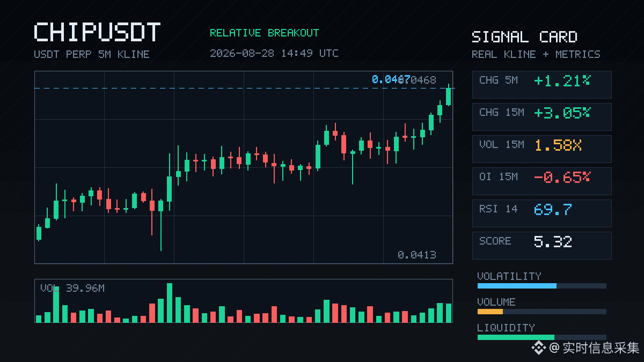Click the LIQUIDITY label

point(506,328)
